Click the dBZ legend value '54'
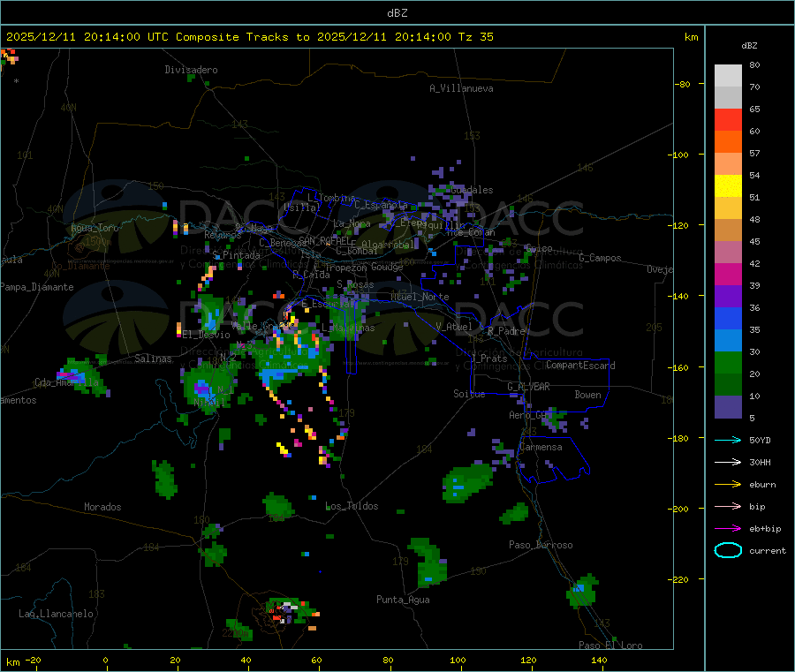The width and height of the screenshot is (795, 672). [754, 176]
